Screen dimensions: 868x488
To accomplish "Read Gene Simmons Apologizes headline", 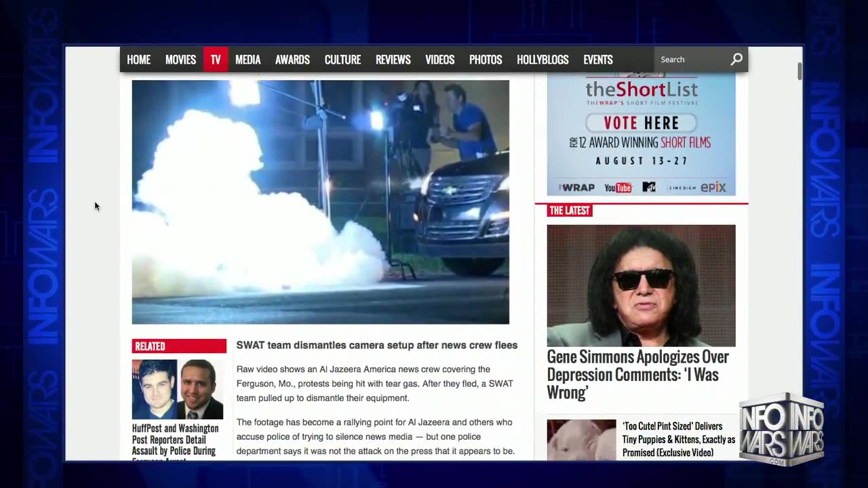I will pyautogui.click(x=638, y=375).
